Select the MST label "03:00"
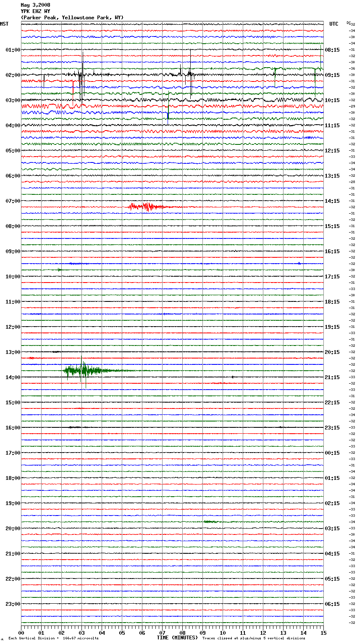 [x=13, y=100]
